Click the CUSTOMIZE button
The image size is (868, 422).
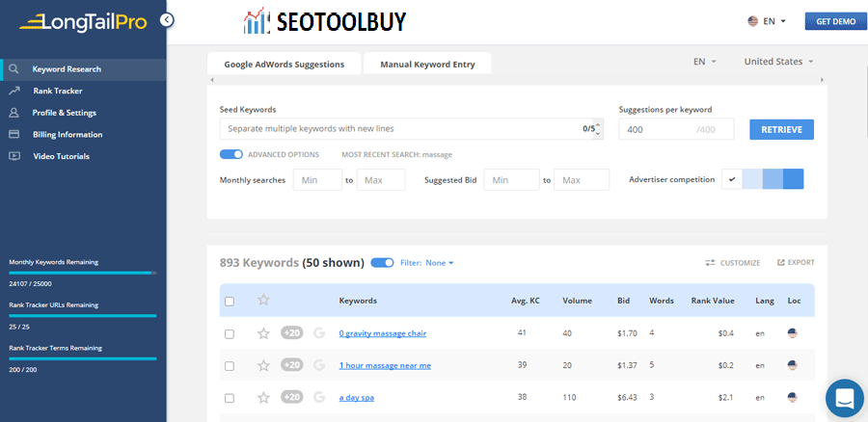[732, 263]
